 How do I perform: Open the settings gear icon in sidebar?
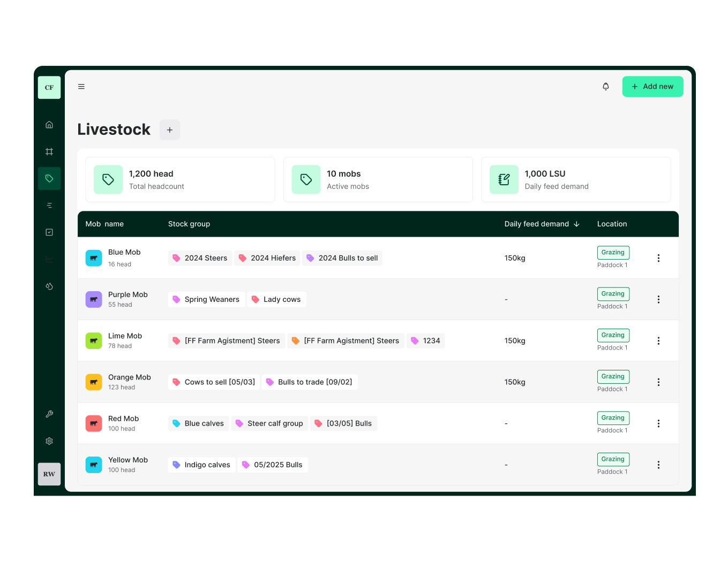(x=49, y=441)
